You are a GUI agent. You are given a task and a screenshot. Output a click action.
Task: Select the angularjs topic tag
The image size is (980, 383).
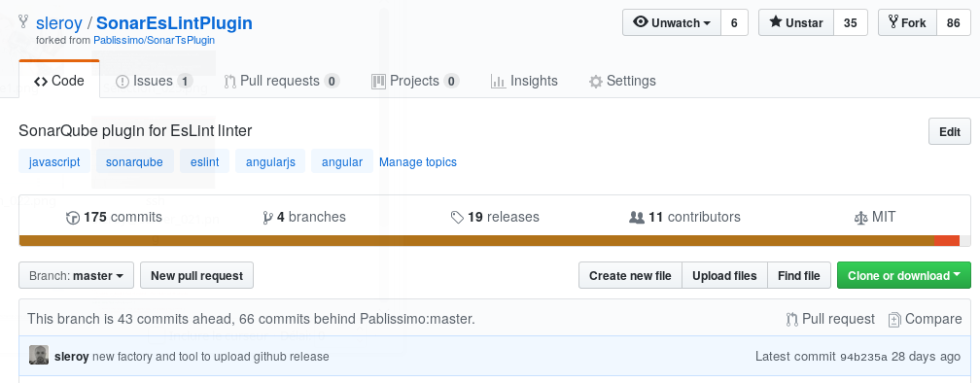[x=270, y=161]
